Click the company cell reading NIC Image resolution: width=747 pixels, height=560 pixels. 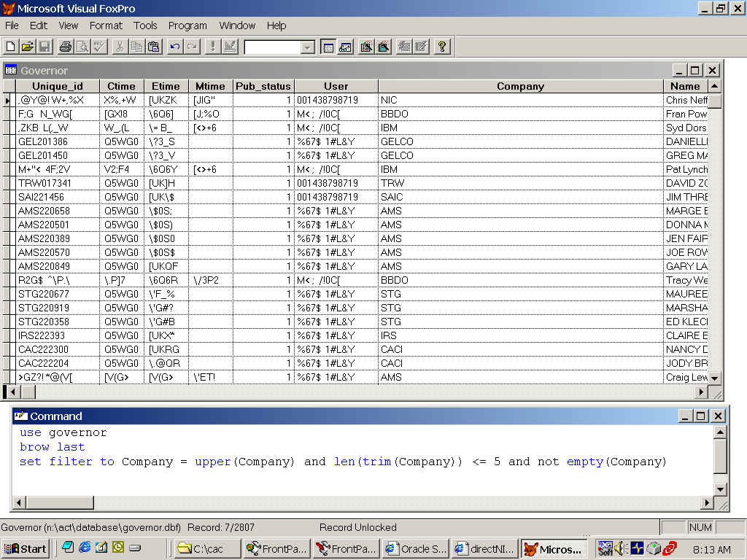tap(520, 100)
